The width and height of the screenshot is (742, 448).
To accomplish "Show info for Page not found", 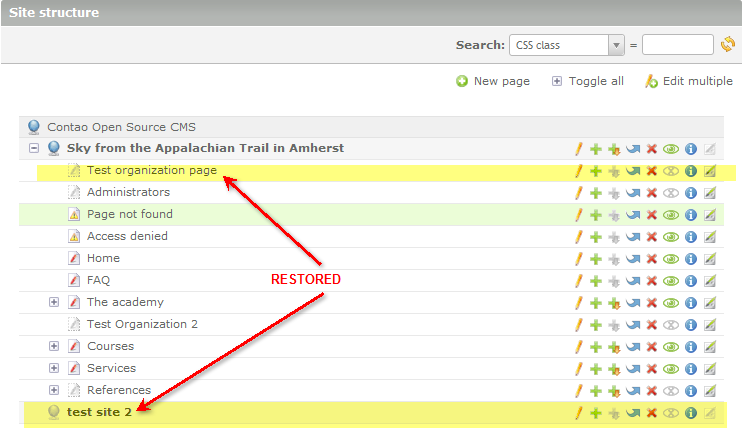I will tap(690, 214).
